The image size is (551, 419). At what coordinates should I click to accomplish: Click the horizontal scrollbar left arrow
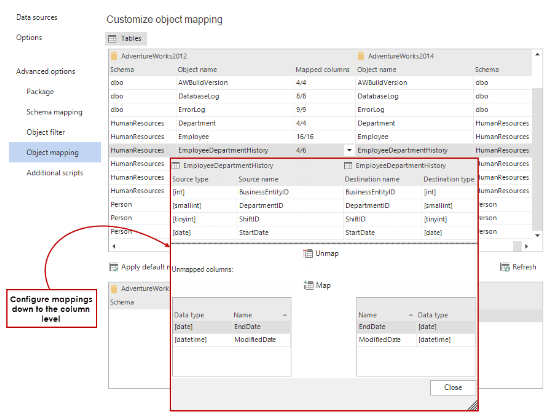point(114,246)
